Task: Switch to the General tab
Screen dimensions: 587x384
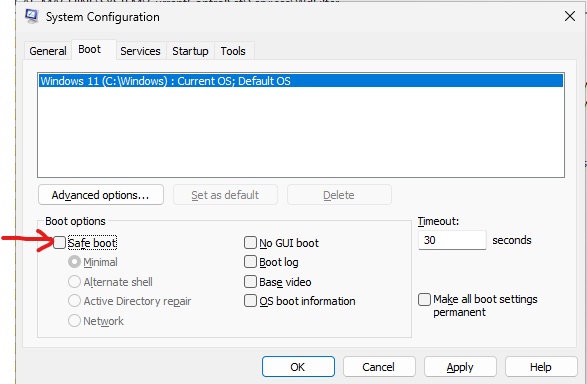Action: click(48, 51)
